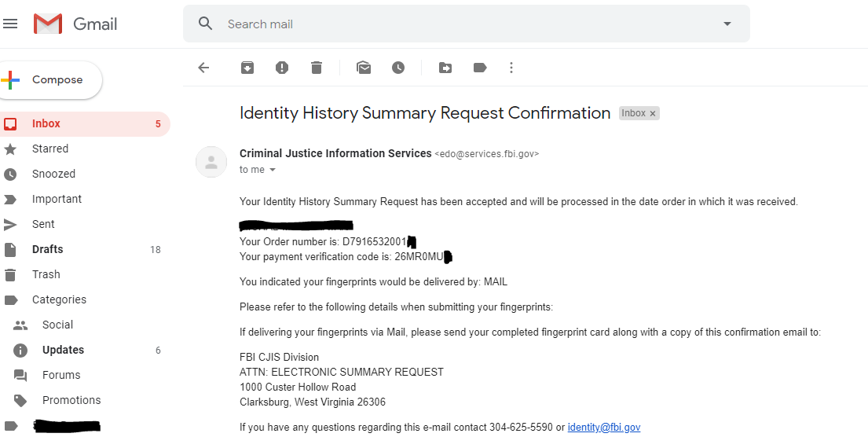Collapse the Categories section

pyautogui.click(x=10, y=299)
